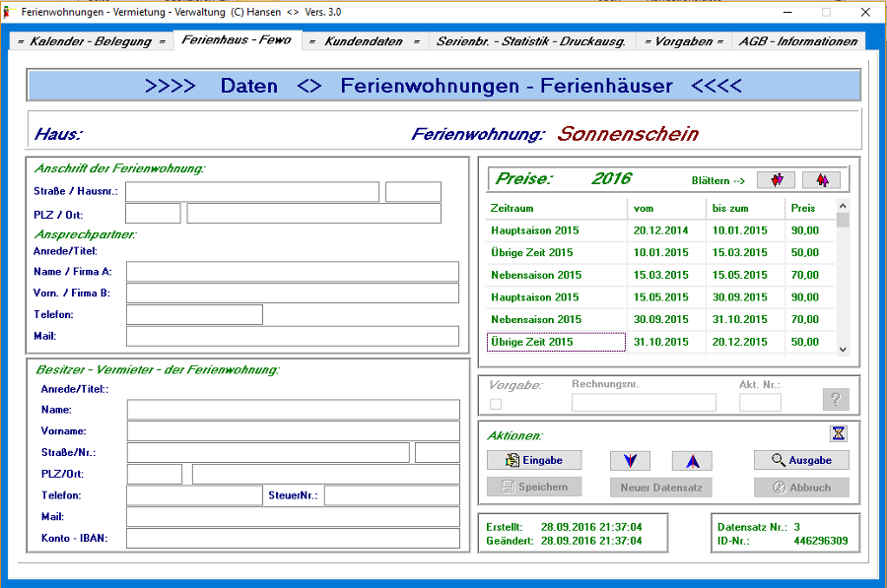Screen dimensions: 887x588
Task: Click the Eingabe button
Action: pyautogui.click(x=534, y=460)
